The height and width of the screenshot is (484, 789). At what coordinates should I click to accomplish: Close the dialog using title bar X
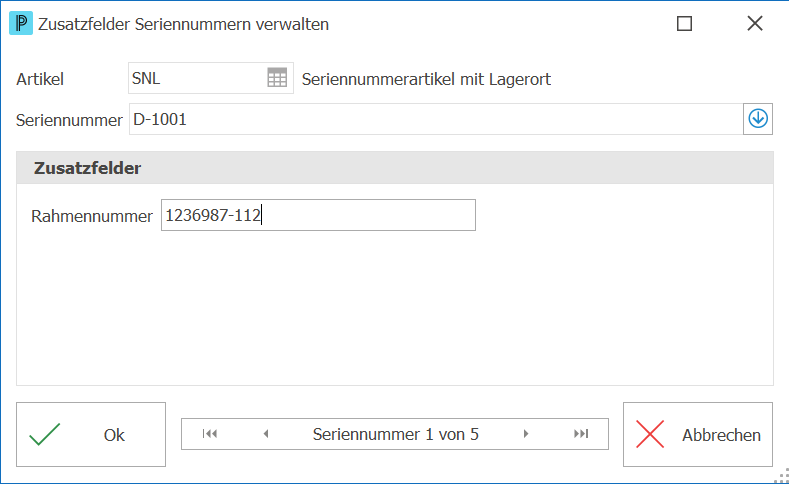[755, 23]
